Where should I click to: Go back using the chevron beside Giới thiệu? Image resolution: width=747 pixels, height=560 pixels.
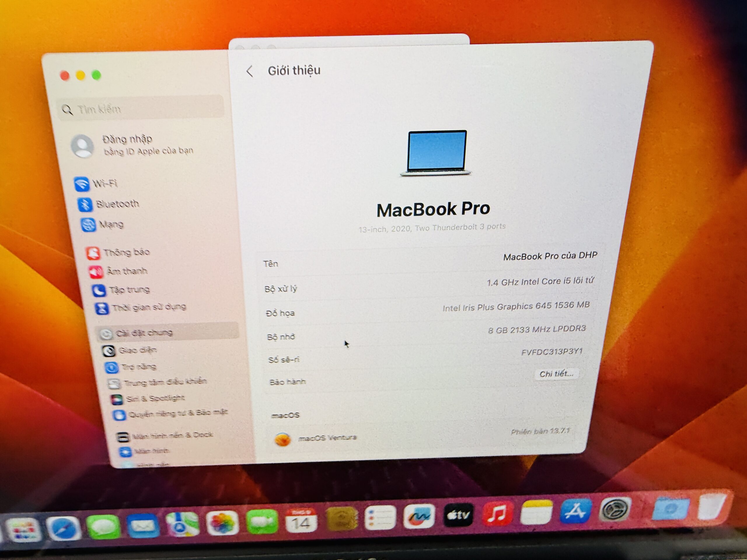[x=249, y=71]
